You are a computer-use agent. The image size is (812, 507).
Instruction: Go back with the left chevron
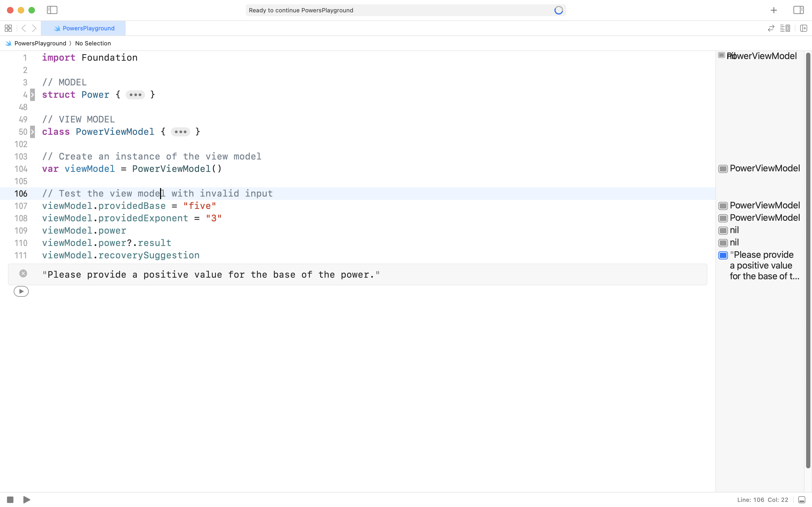pyautogui.click(x=23, y=28)
